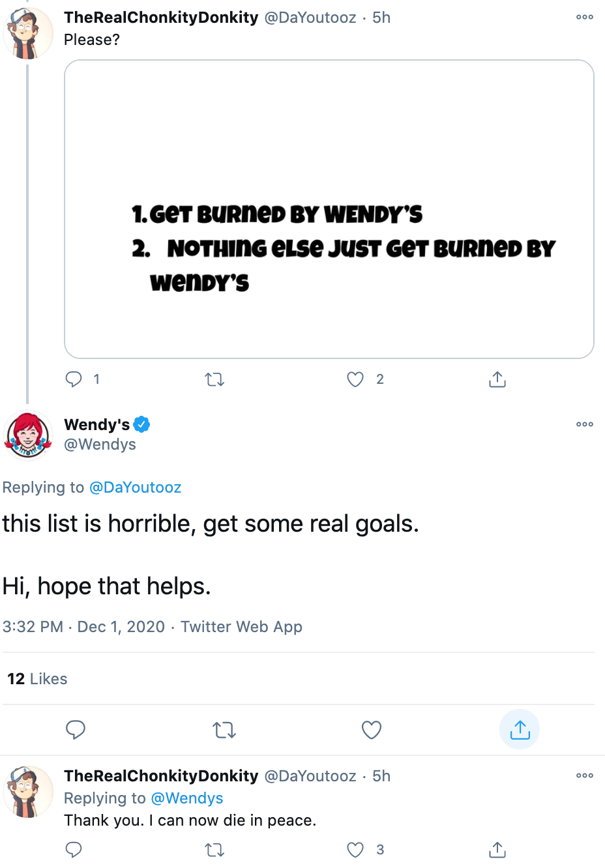The image size is (605, 868).
Task: Open the three-dot menu on Wendy's tweet
Action: pos(584,424)
